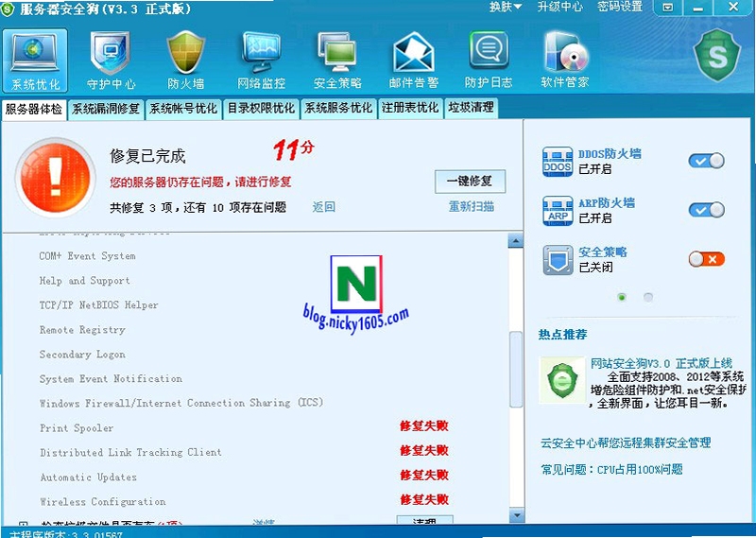Turn off the DDOS防火墙 switch

(706, 161)
